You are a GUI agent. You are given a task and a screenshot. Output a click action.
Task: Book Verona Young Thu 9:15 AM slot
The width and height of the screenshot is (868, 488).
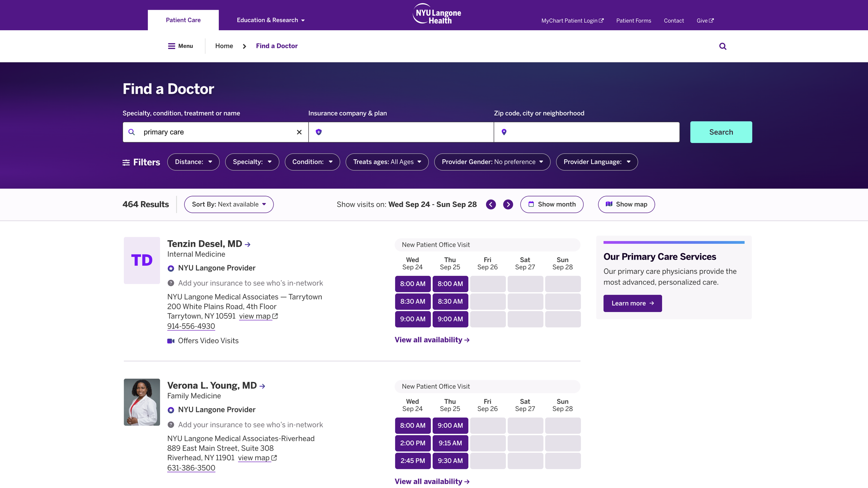[450, 443]
